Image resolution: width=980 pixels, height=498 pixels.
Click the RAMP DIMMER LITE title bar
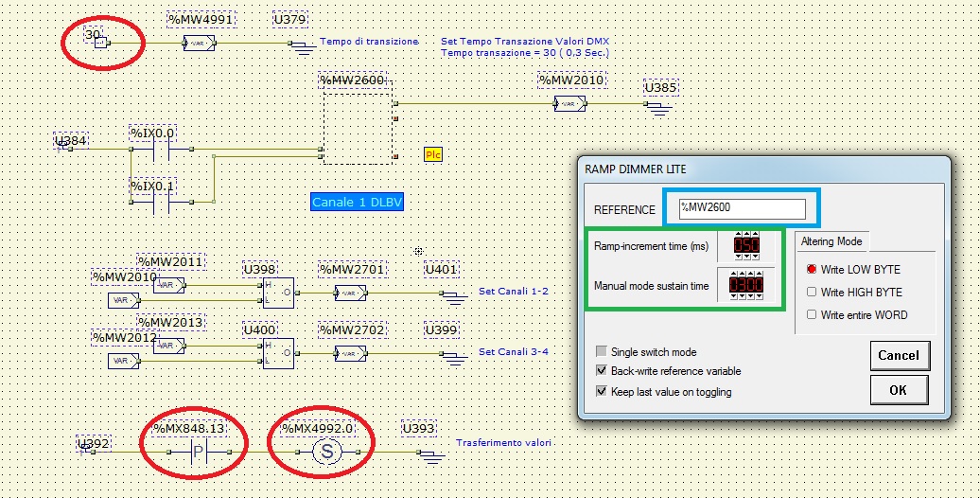763,169
